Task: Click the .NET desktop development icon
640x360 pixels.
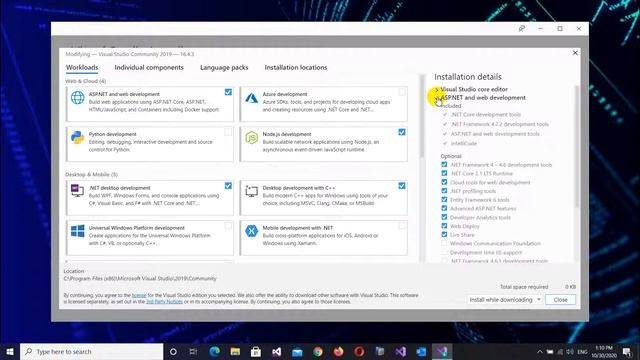Action: 78,190
